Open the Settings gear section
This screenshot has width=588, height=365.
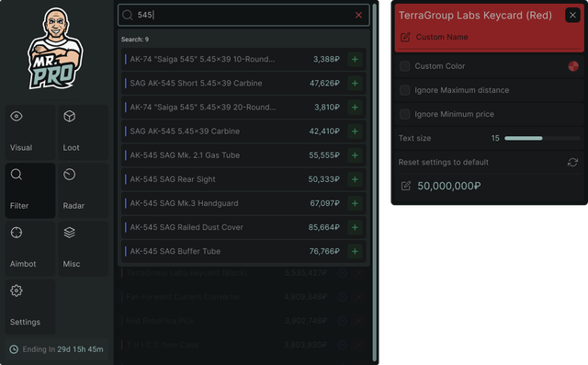coord(30,306)
